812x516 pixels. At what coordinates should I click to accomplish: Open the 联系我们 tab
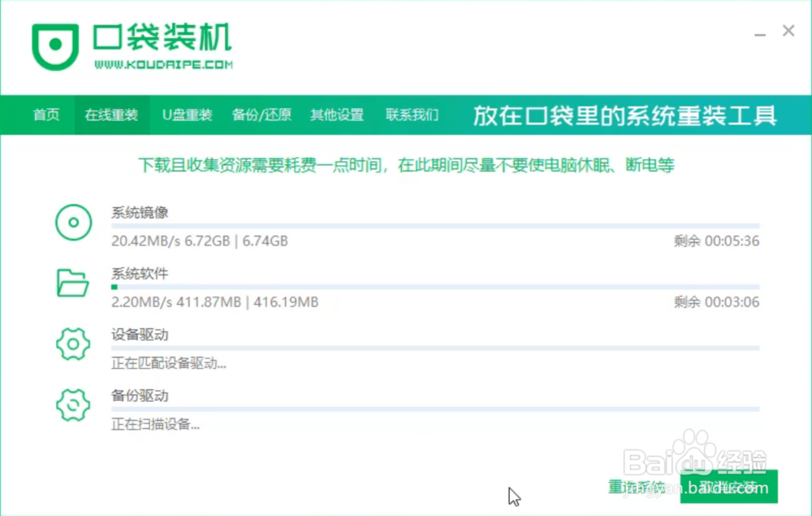coord(412,115)
